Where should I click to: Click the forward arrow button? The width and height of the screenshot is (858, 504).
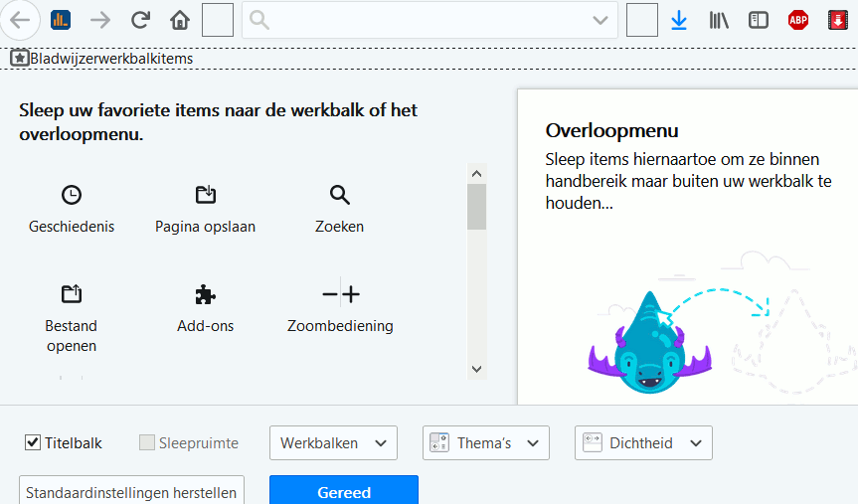click(x=100, y=21)
